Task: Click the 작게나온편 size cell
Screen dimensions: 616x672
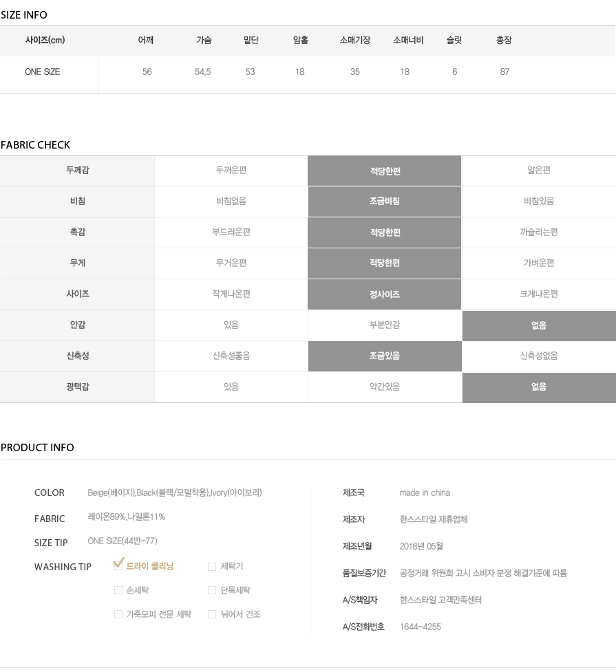Action: coord(231,294)
